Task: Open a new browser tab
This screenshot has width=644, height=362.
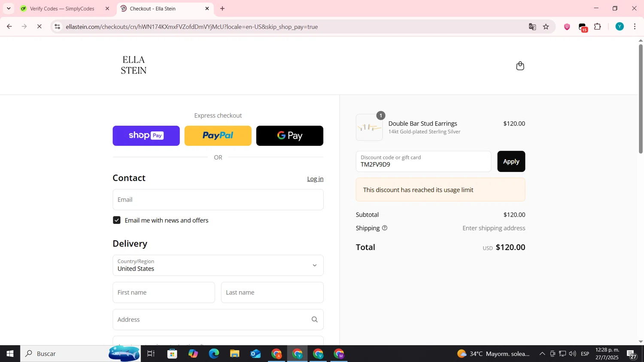Action: [222, 9]
